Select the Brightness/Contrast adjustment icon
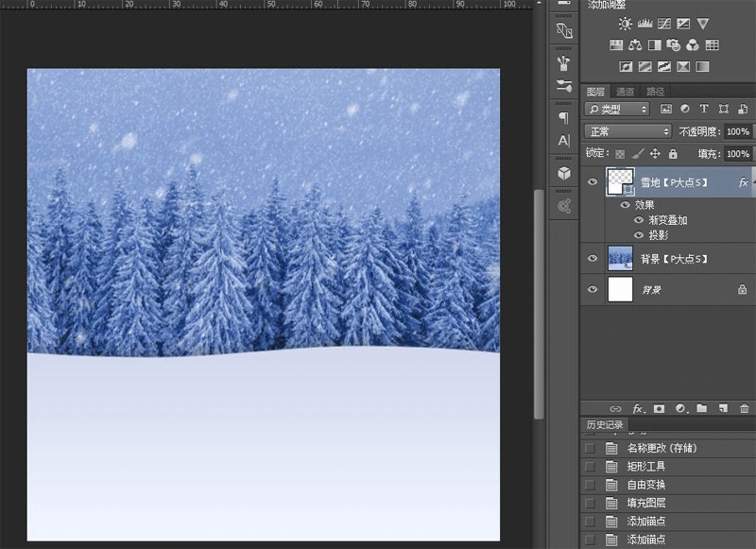 [x=624, y=24]
